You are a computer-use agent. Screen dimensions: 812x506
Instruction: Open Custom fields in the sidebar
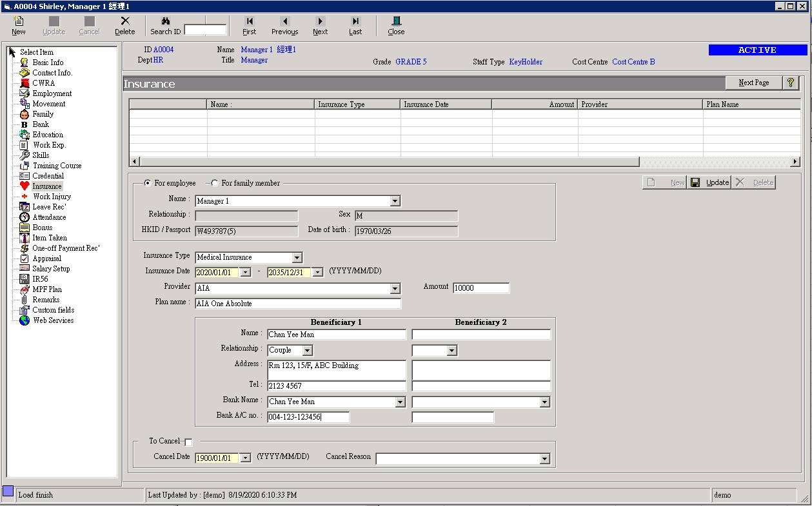click(54, 310)
